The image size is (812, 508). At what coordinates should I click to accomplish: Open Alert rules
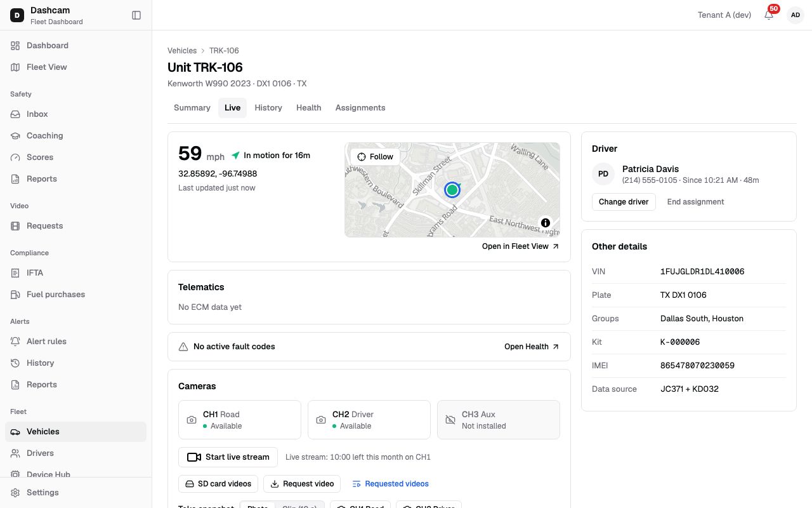click(75, 342)
